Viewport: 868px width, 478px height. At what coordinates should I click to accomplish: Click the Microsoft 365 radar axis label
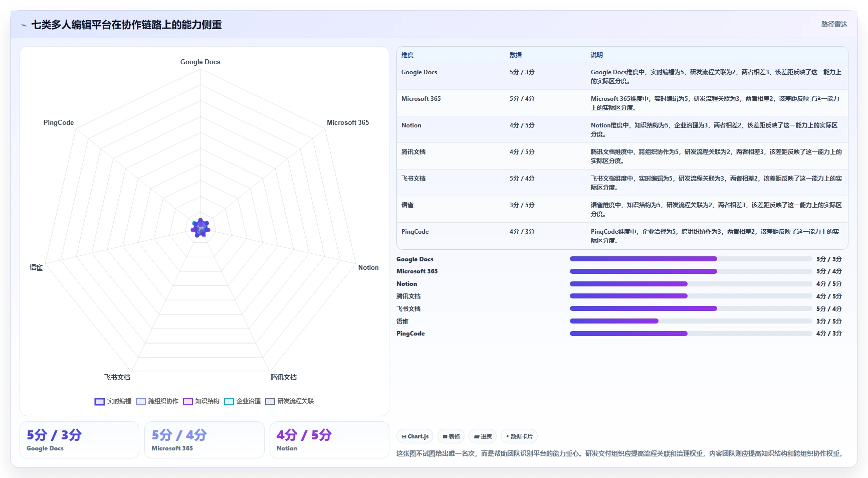348,123
